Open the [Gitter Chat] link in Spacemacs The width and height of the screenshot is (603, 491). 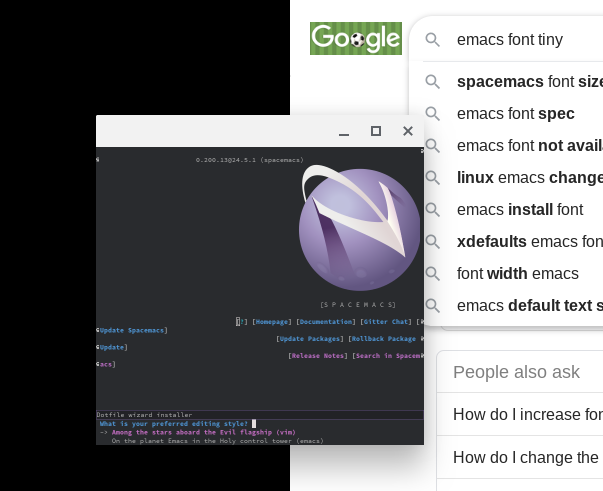(x=386, y=322)
